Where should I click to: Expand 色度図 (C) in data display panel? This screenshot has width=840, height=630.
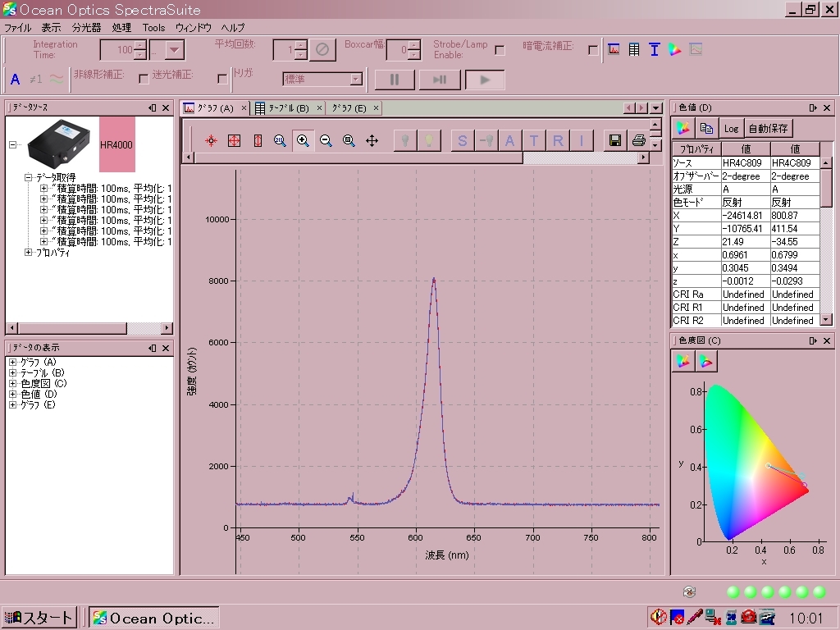(x=13, y=384)
